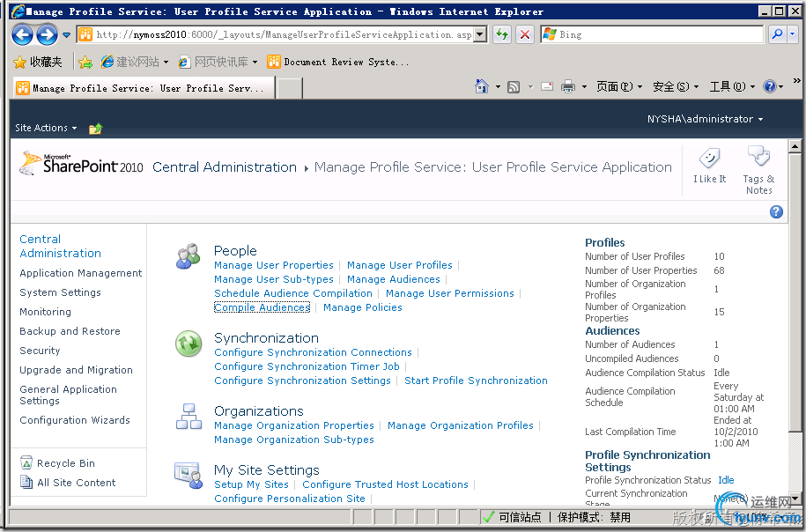Image resolution: width=806 pixels, height=532 pixels.
Task: Stop loading with the red X icon
Action: tap(525, 34)
